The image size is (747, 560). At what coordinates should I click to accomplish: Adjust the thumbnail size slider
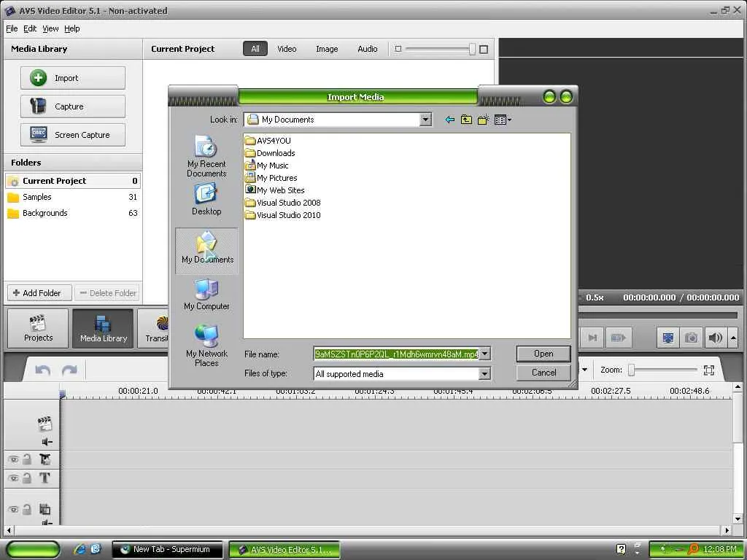tap(472, 49)
